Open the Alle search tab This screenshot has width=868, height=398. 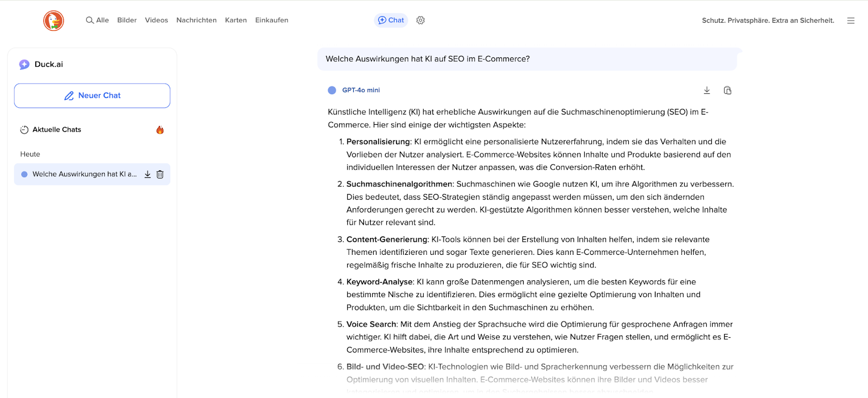pyautogui.click(x=97, y=20)
